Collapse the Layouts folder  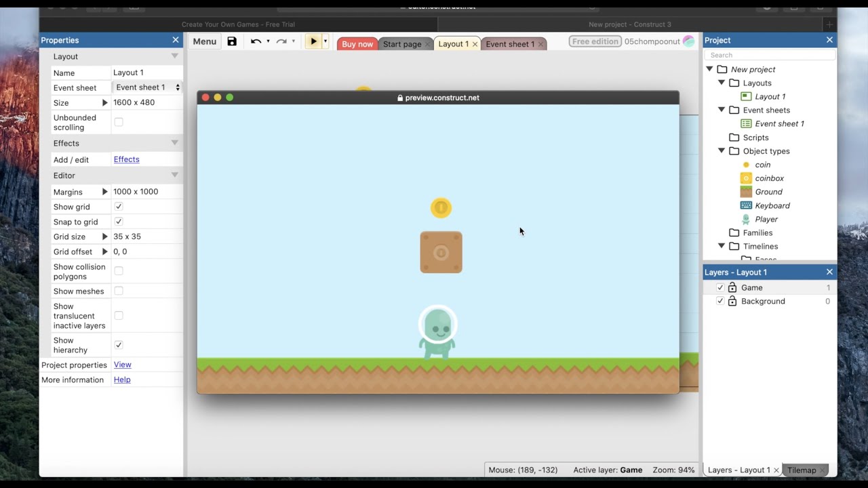[722, 83]
